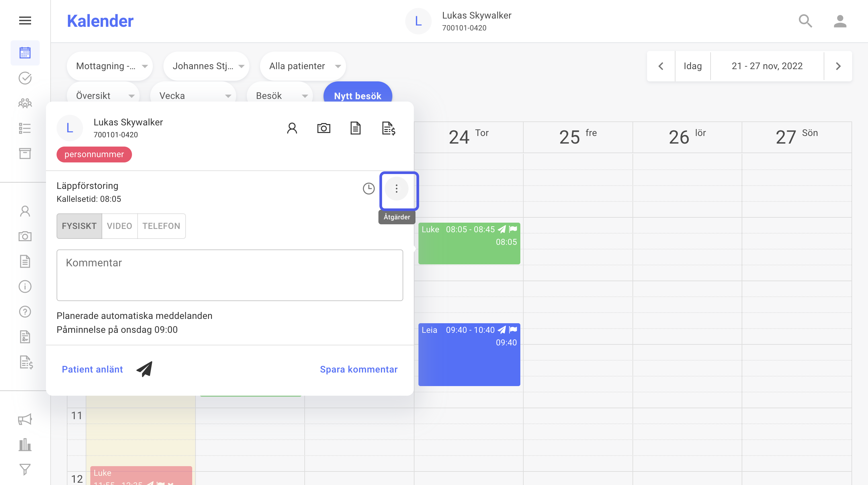The width and height of the screenshot is (868, 485).
Task: Select the calendar icon in sidebar
Action: 25,53
